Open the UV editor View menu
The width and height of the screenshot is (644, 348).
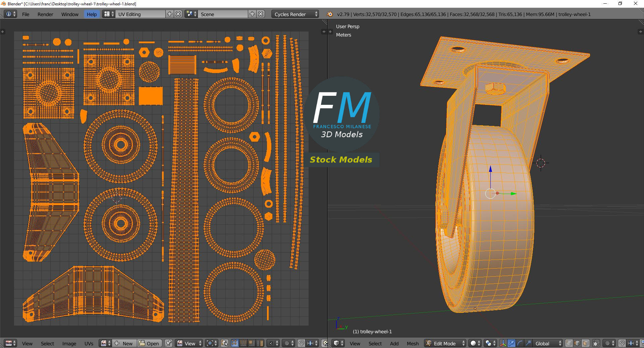pos(27,343)
